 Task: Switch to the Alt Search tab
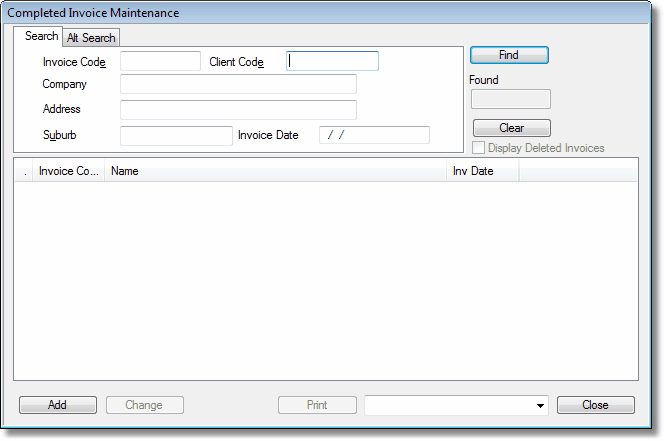[x=91, y=38]
